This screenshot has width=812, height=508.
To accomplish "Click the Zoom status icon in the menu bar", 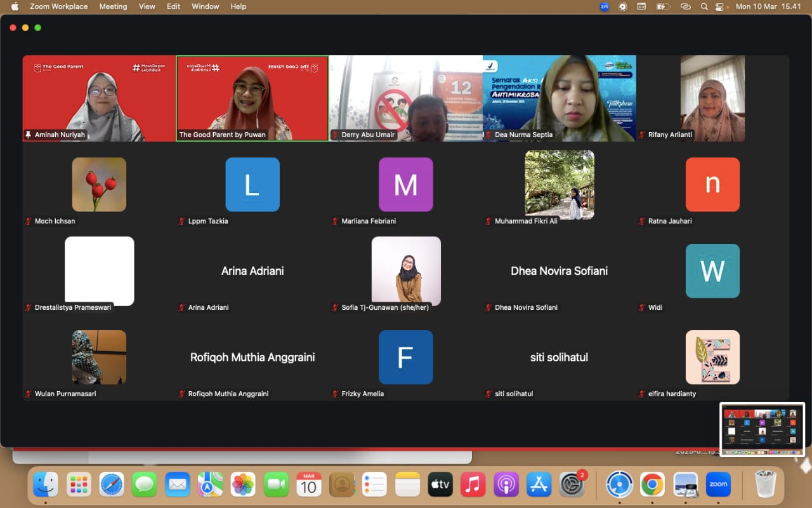I will [605, 6].
